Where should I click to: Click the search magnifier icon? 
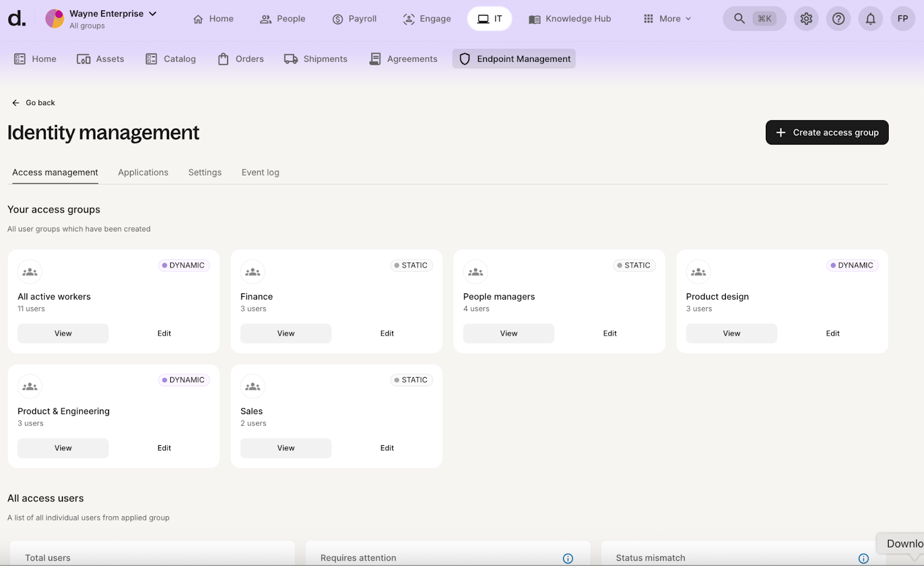click(739, 18)
